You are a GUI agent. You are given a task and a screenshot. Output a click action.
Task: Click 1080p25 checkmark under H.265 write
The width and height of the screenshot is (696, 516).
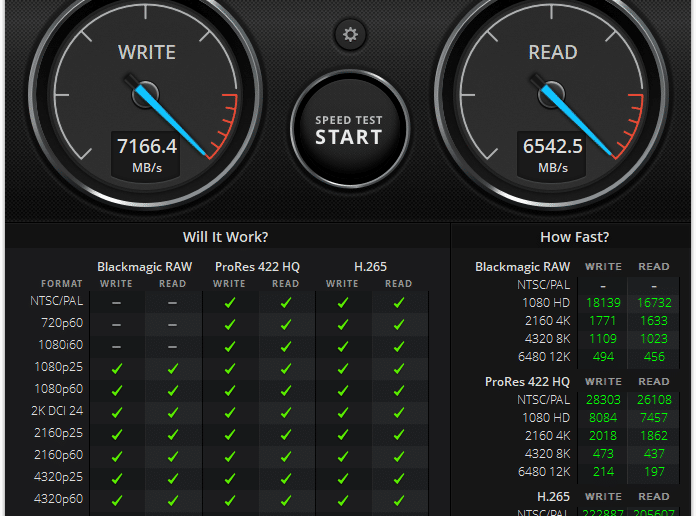point(343,369)
